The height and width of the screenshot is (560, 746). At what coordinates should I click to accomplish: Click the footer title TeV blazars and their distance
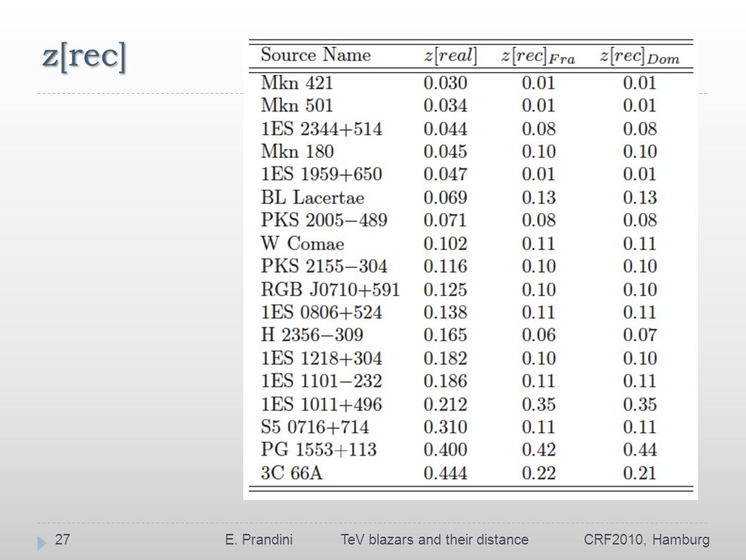pyautogui.click(x=434, y=540)
